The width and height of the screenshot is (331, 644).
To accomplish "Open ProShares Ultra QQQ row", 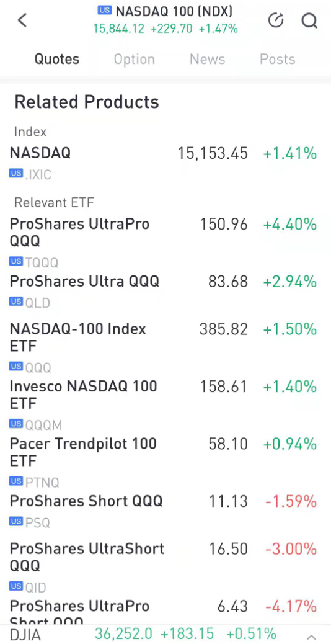I will [165, 291].
